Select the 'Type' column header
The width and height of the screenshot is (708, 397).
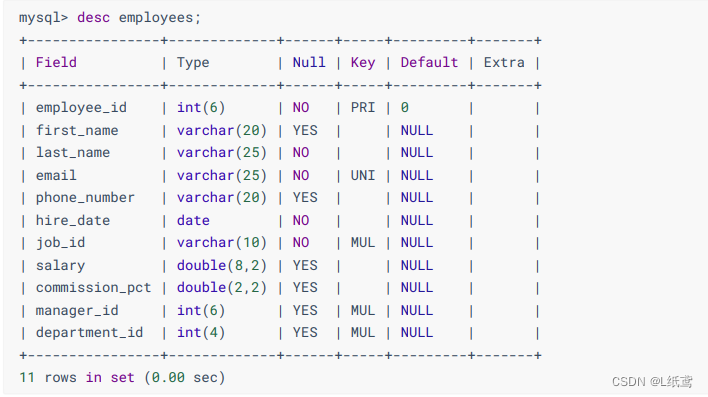point(193,63)
